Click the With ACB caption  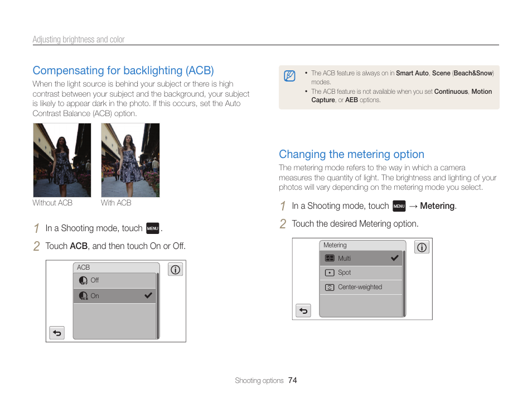pyautogui.click(x=116, y=203)
